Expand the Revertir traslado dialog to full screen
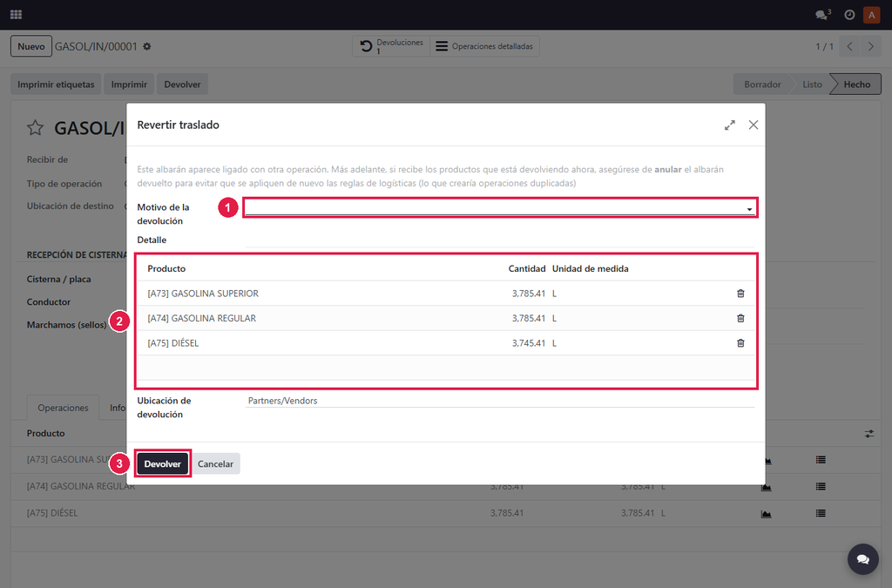 (x=730, y=125)
